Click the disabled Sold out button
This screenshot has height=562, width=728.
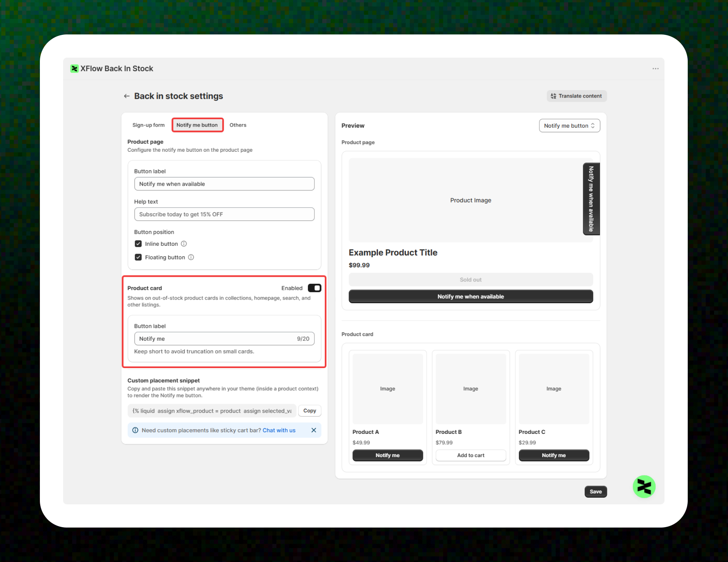point(470,279)
